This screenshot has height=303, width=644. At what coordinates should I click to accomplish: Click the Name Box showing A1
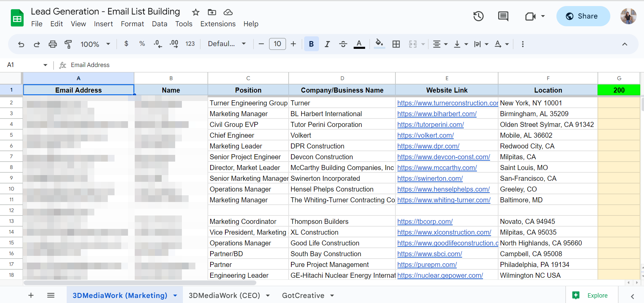(27, 65)
